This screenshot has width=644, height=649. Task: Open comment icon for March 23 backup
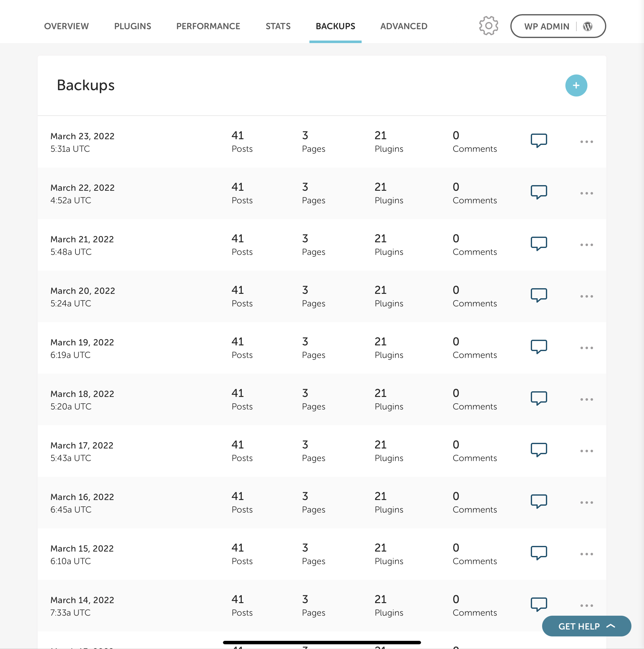coord(538,141)
